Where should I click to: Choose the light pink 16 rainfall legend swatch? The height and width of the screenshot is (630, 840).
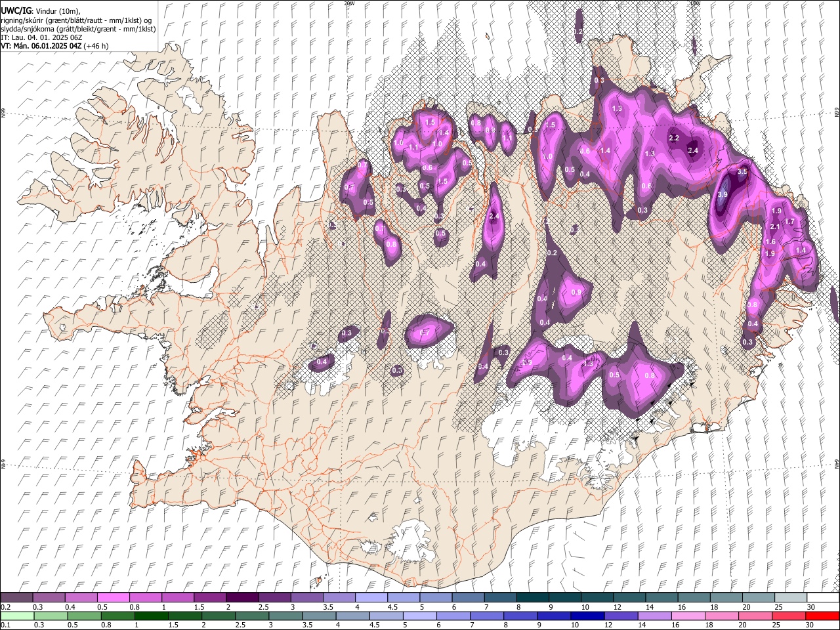click(688, 616)
